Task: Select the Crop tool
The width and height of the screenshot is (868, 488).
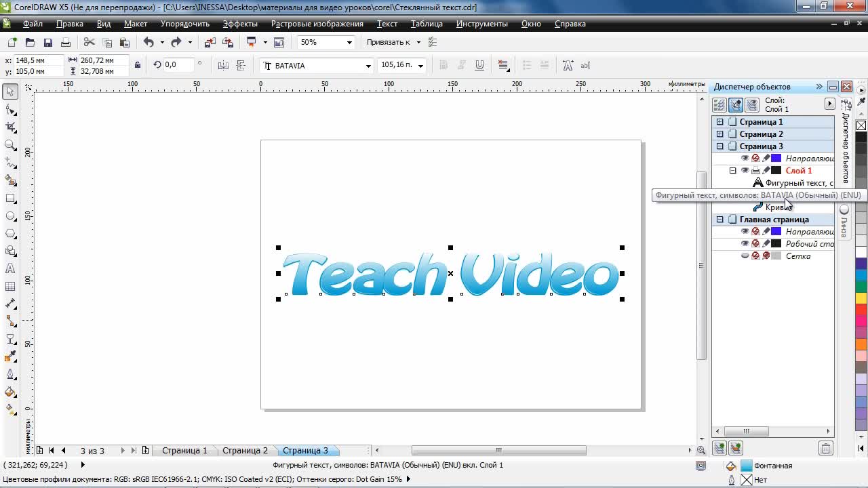Action: pyautogui.click(x=10, y=127)
